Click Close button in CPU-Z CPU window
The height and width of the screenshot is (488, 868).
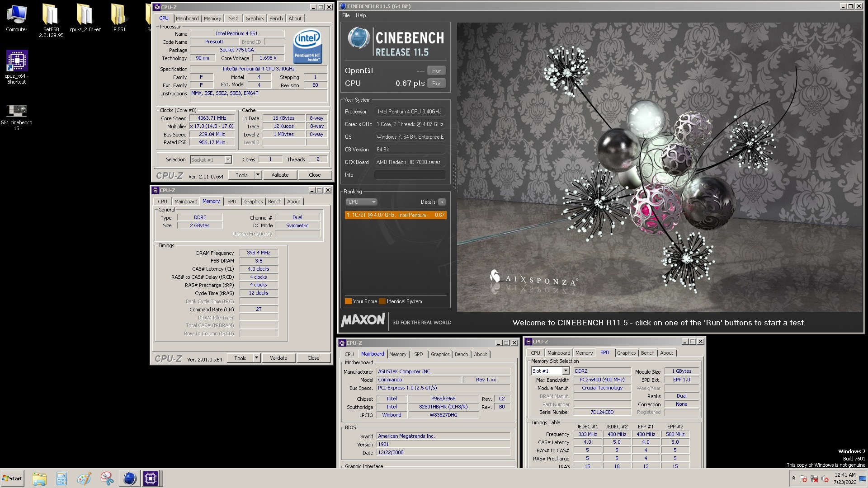(315, 175)
